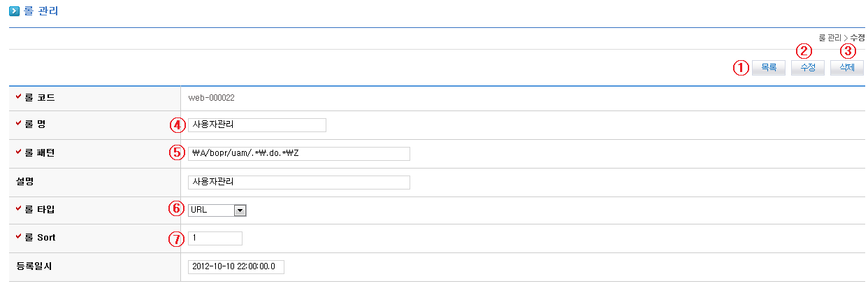Click the red checkmark beside 롤 Sort label

18,237
